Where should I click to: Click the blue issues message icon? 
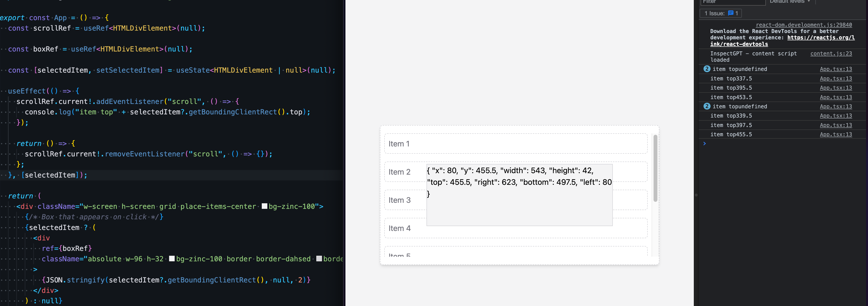click(x=730, y=13)
